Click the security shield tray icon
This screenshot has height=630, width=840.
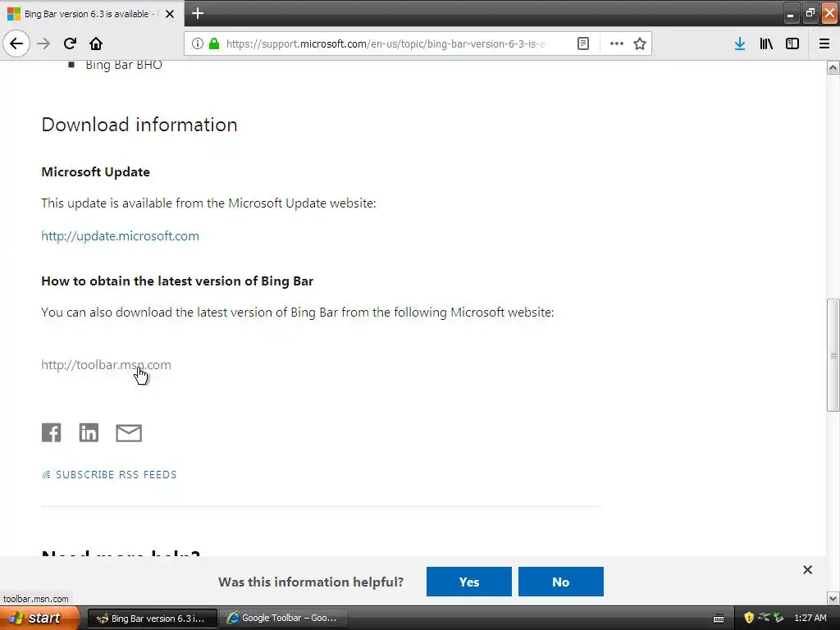click(749, 619)
